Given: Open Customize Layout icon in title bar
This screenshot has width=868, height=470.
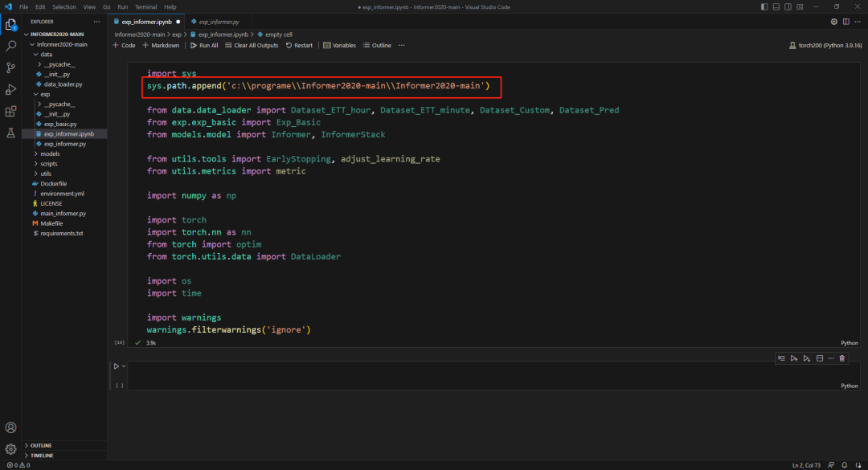Looking at the screenshot, I should tap(800, 6).
